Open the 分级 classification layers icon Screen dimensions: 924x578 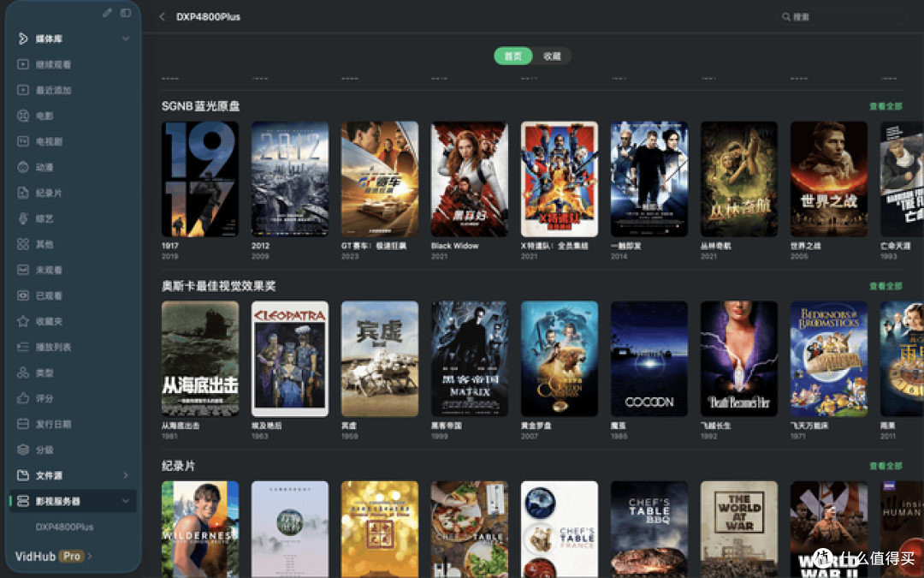23,450
